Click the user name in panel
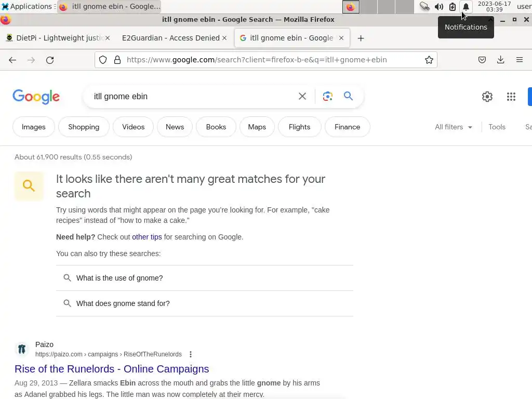 (524, 6)
